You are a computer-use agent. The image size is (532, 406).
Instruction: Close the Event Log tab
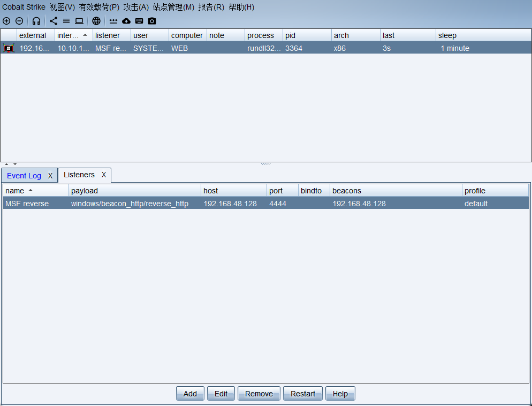[50, 176]
